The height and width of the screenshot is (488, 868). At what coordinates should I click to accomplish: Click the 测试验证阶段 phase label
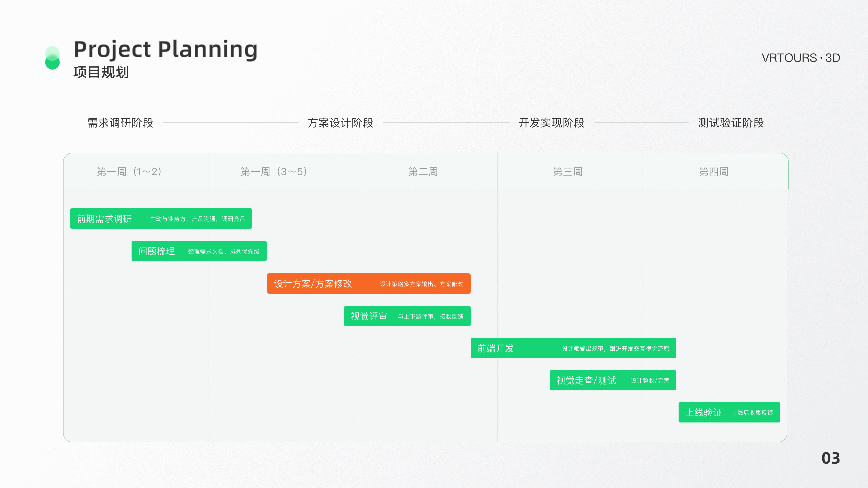coord(731,123)
